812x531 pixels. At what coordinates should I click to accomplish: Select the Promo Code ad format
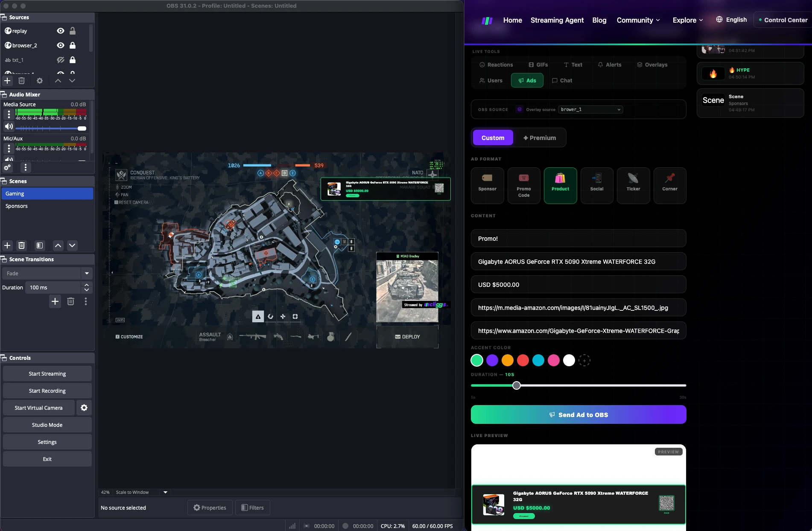tap(524, 186)
